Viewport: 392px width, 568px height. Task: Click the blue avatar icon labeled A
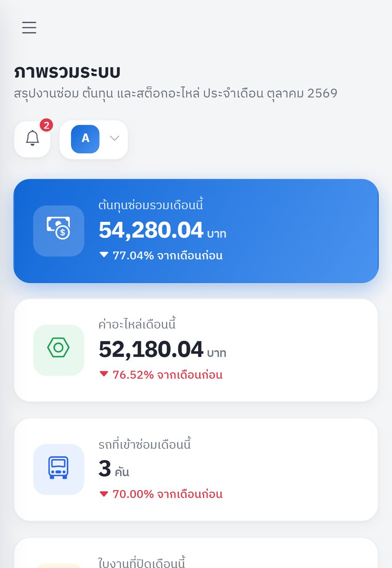point(85,139)
